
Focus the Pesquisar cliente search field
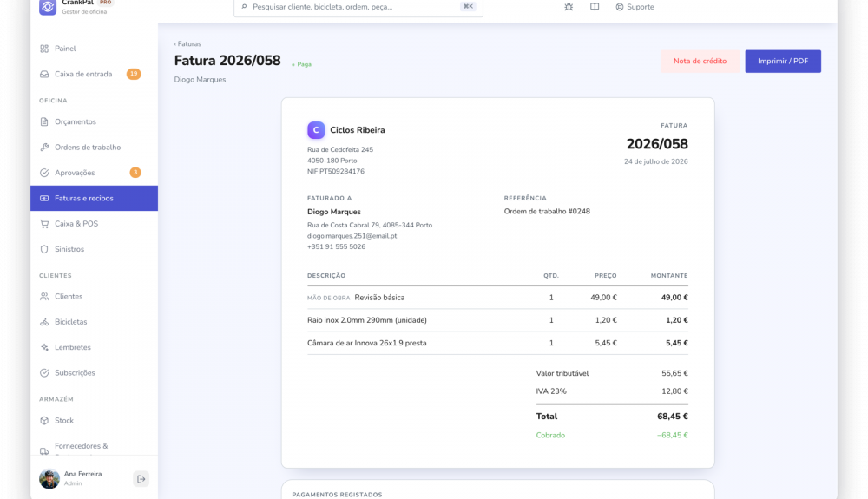pos(358,7)
